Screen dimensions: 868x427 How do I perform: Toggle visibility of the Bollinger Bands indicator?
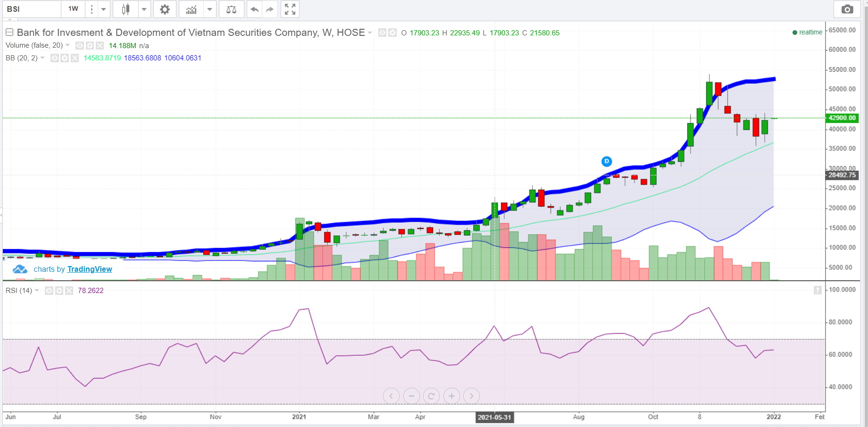(55, 58)
